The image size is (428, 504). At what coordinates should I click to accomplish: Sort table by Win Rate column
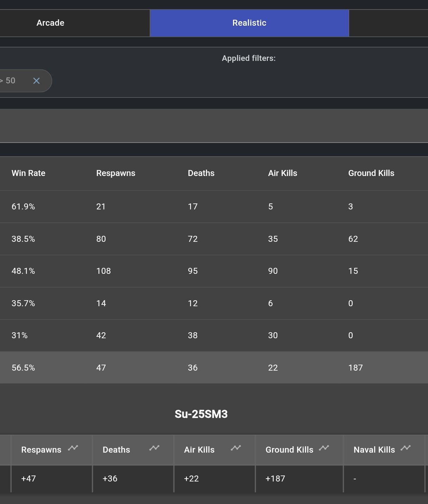coord(29,173)
